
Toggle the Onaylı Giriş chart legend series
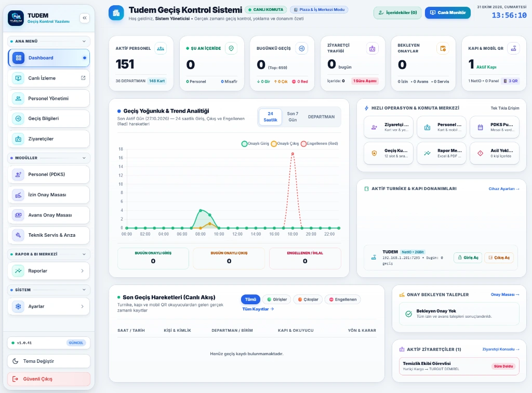pos(255,143)
